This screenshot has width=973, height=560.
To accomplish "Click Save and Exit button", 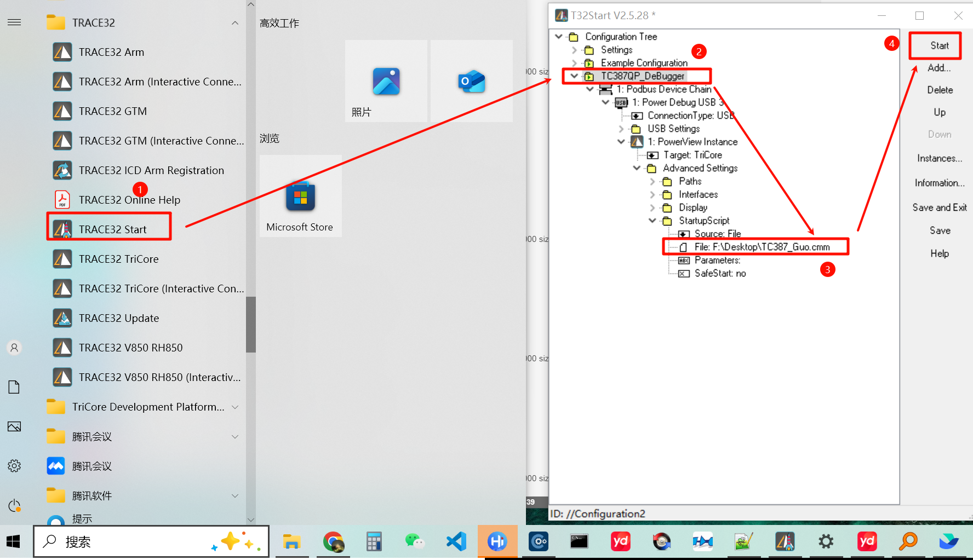I will pos(940,207).
